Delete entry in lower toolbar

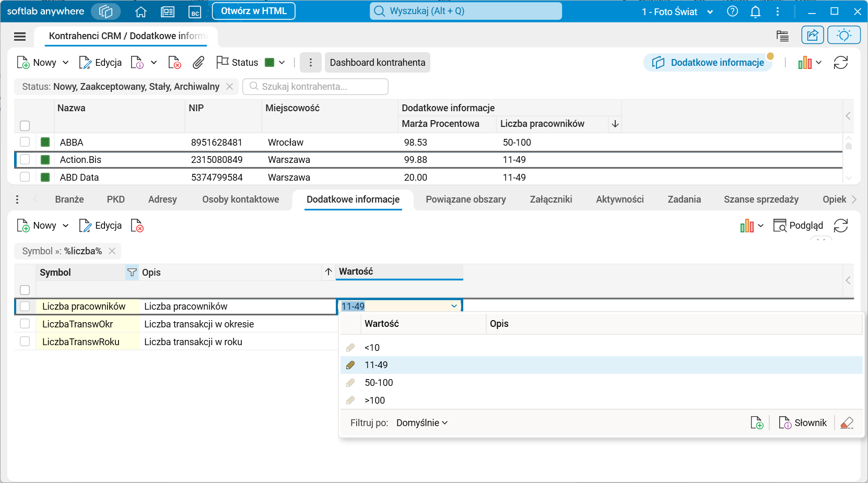137,226
